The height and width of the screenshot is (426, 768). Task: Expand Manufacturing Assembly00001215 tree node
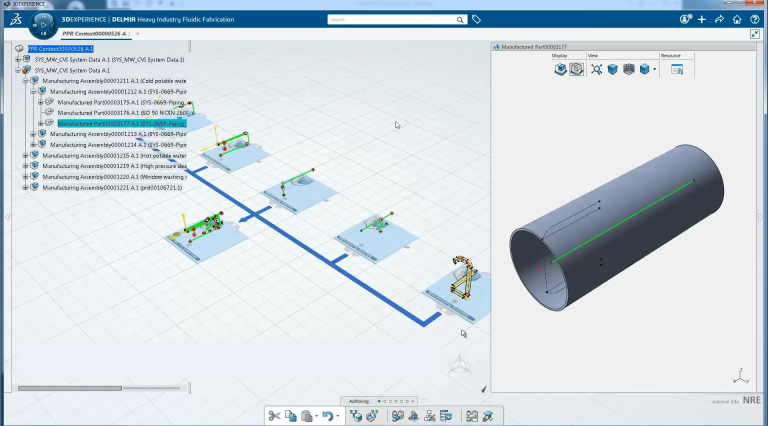(26, 155)
